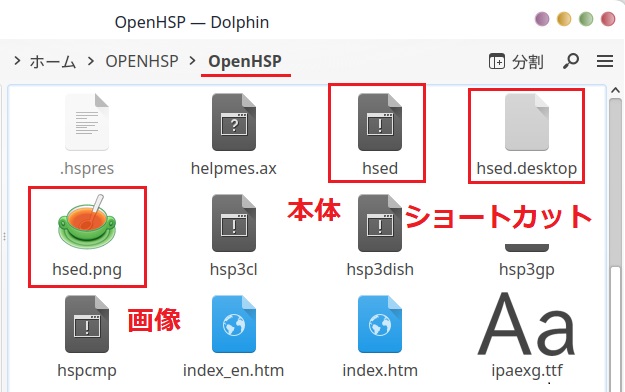Go to ホーム in breadcrumb
Viewport: 625px width, 392px height.
[x=53, y=62]
